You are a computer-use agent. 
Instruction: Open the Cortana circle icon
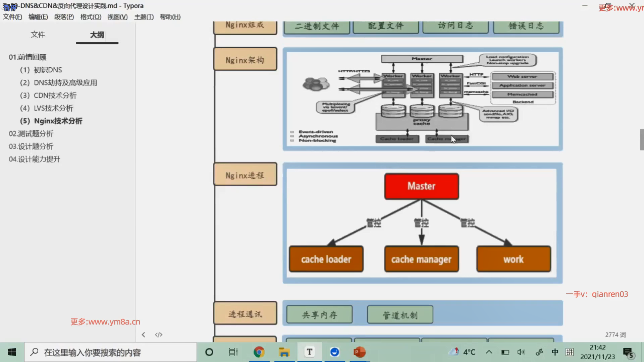tap(209, 352)
